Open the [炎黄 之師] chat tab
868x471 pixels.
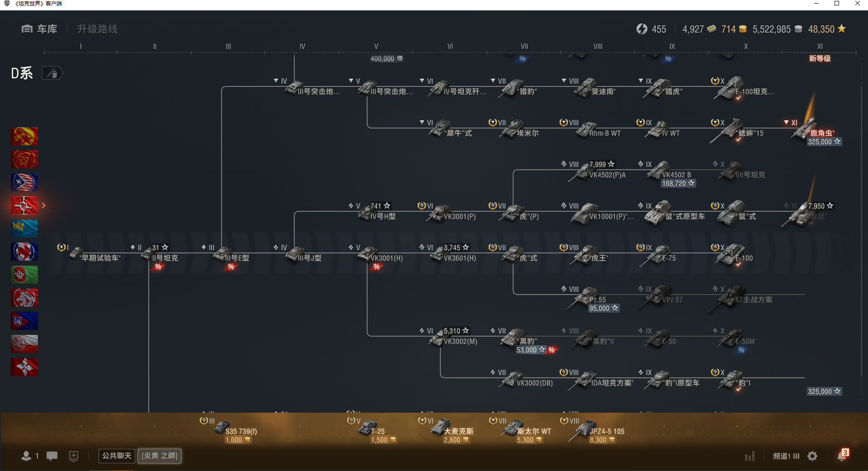(160, 456)
